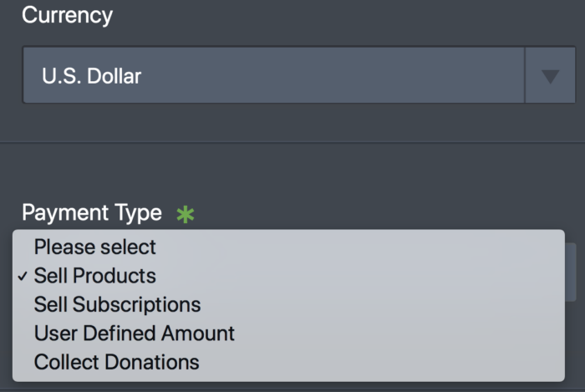
Task: Click the U.S. Dollar text
Action: click(92, 76)
